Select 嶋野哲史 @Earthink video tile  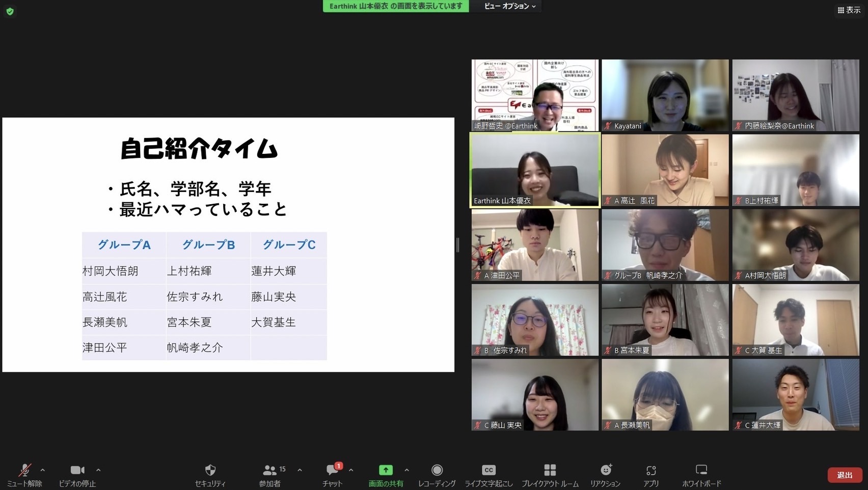[535, 95]
